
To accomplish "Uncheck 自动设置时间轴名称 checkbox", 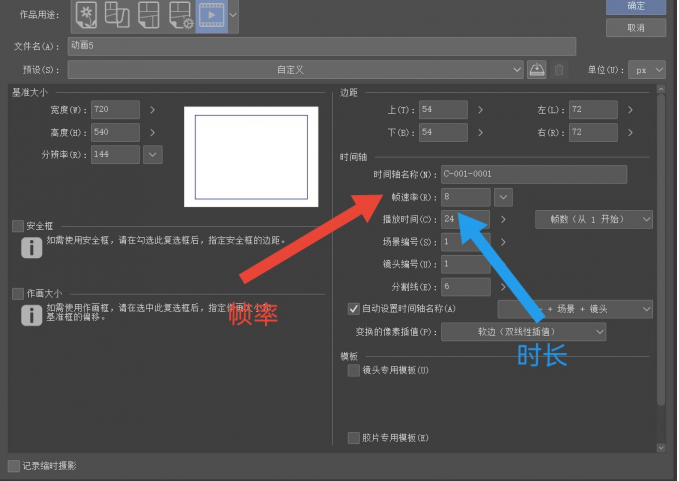I will point(353,309).
